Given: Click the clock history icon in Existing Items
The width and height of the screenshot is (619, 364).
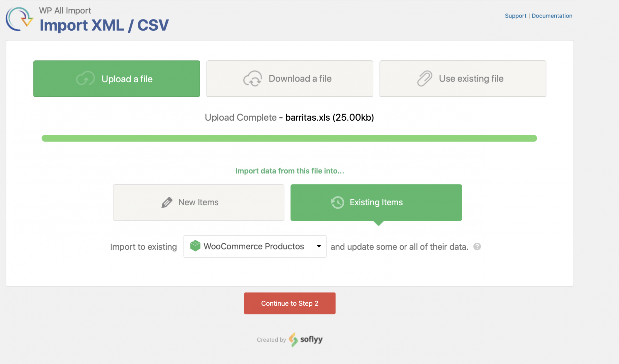Looking at the screenshot, I should coord(337,203).
